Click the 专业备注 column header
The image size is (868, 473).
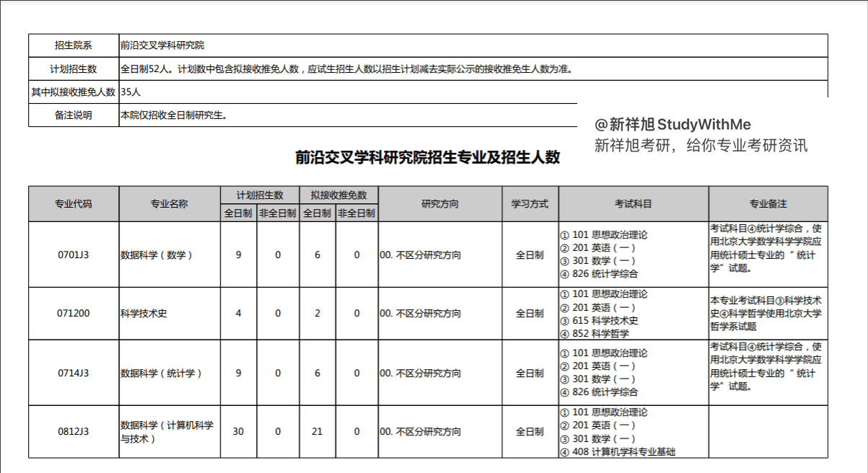coord(768,204)
